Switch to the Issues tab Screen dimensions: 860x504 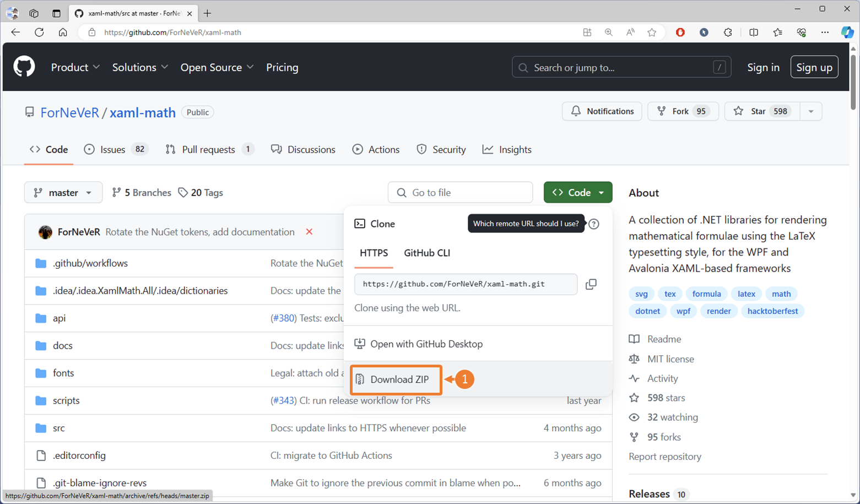tap(116, 149)
